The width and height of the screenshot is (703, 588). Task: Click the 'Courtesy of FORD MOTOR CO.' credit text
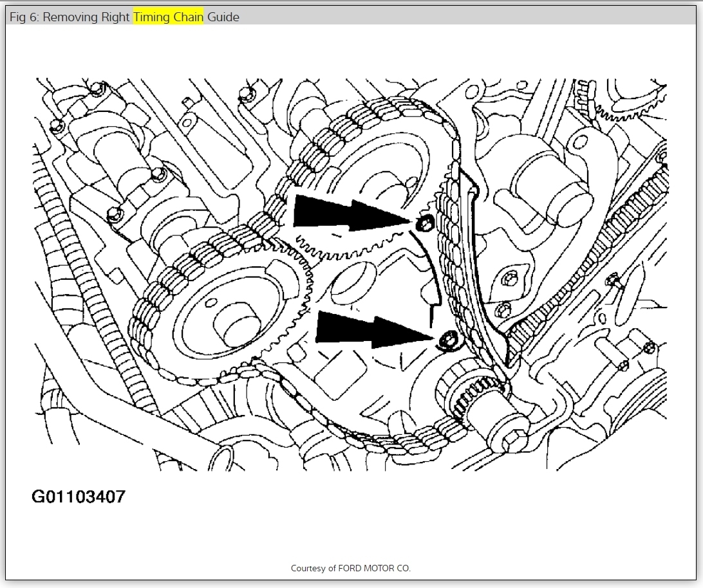(351, 568)
